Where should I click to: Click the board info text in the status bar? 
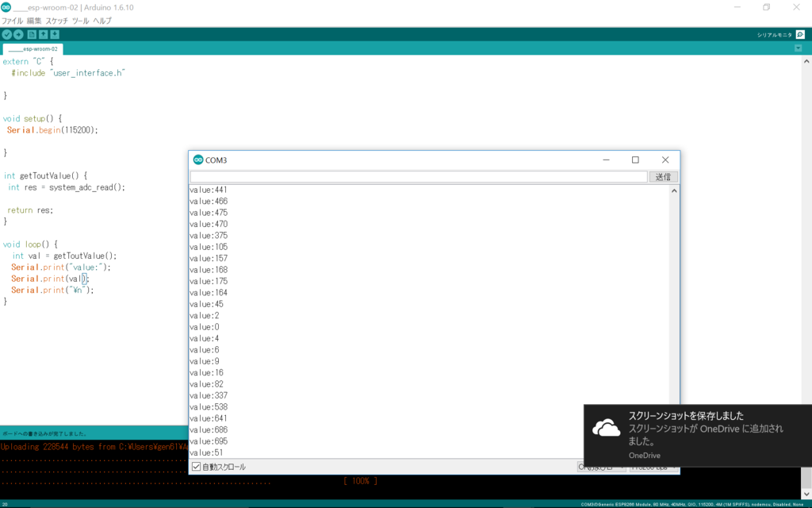[x=691, y=504]
